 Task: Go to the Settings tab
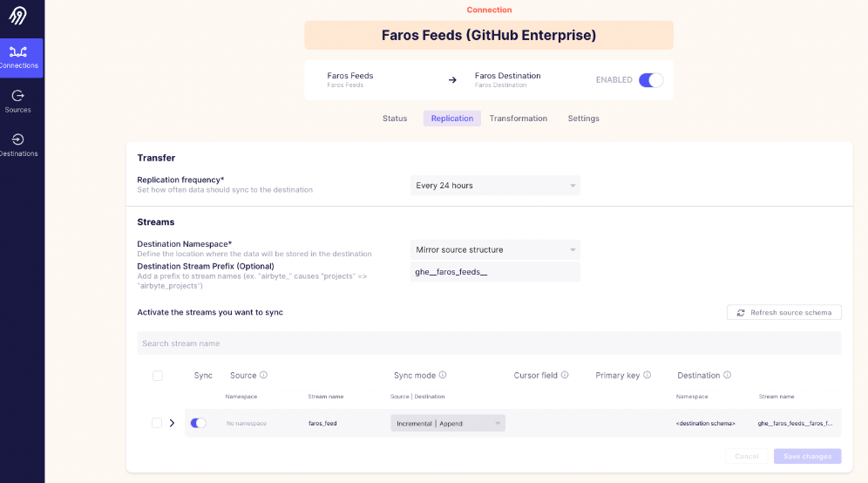584,119
